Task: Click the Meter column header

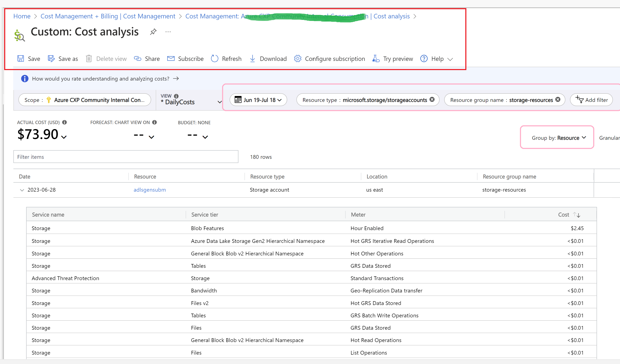Action: (x=358, y=215)
